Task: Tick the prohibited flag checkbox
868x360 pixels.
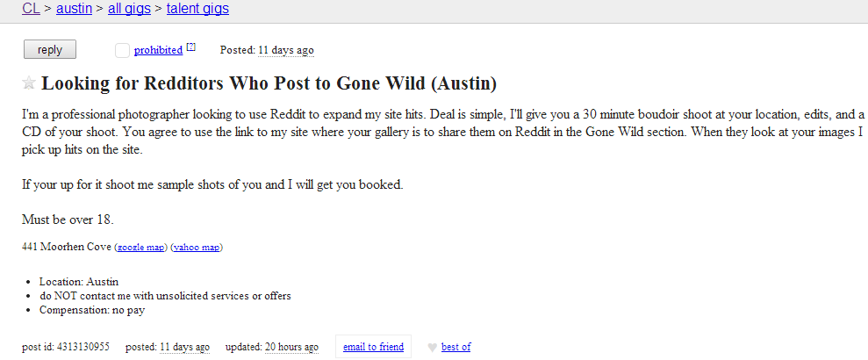Action: [x=122, y=50]
